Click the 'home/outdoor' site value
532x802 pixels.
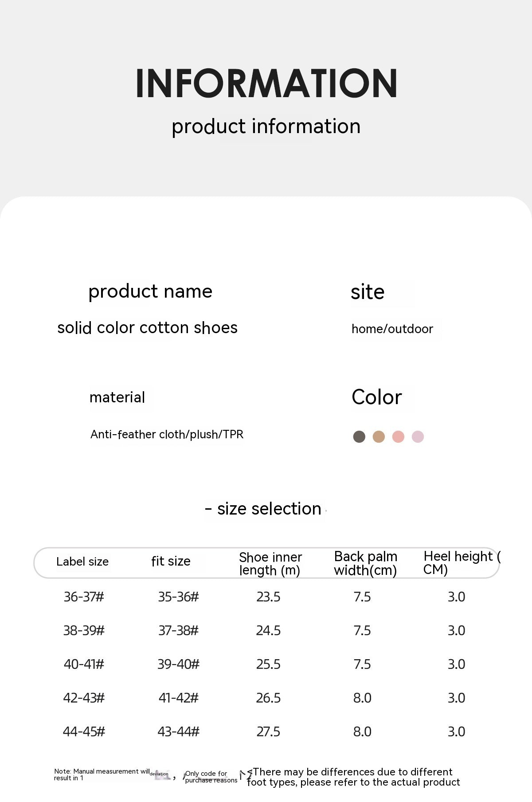(x=392, y=329)
